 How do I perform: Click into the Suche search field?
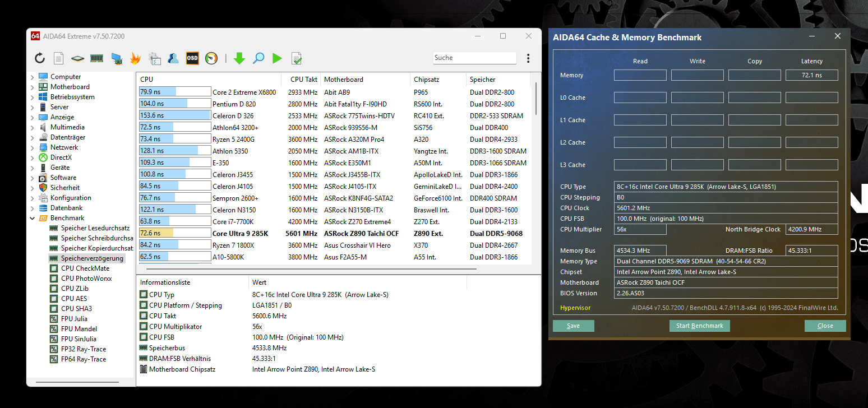pyautogui.click(x=474, y=58)
